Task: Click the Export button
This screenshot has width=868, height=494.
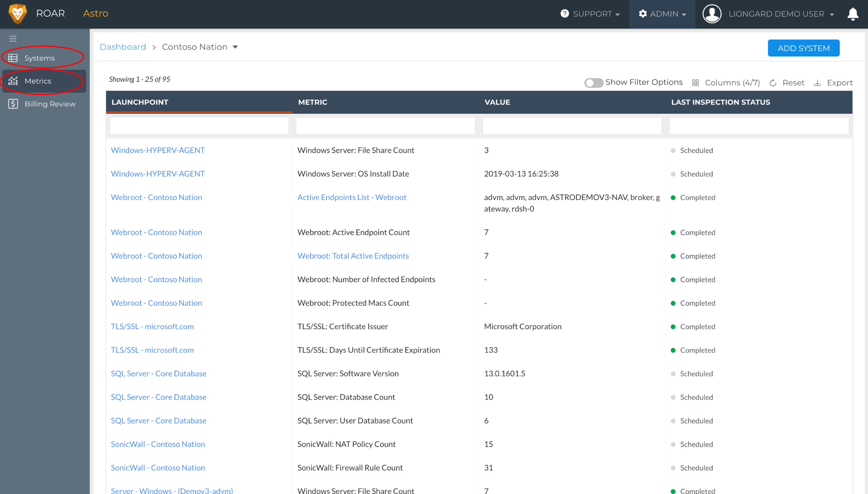Action: (x=834, y=83)
